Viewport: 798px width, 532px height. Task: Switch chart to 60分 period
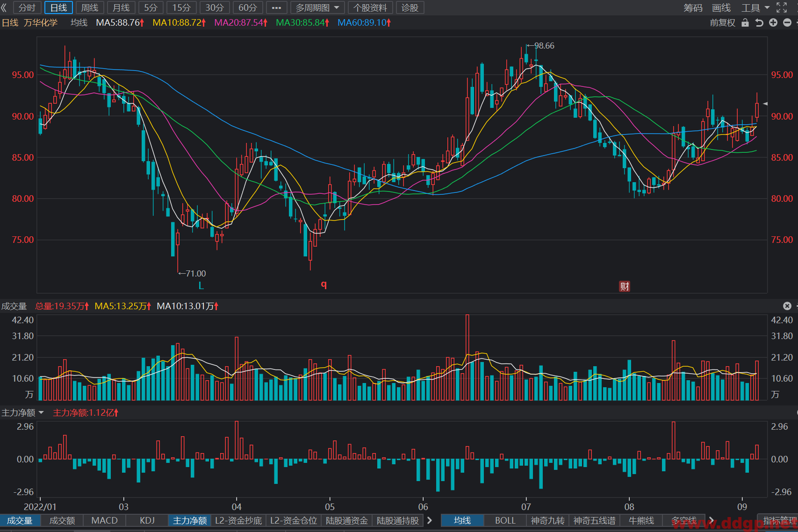coord(248,7)
